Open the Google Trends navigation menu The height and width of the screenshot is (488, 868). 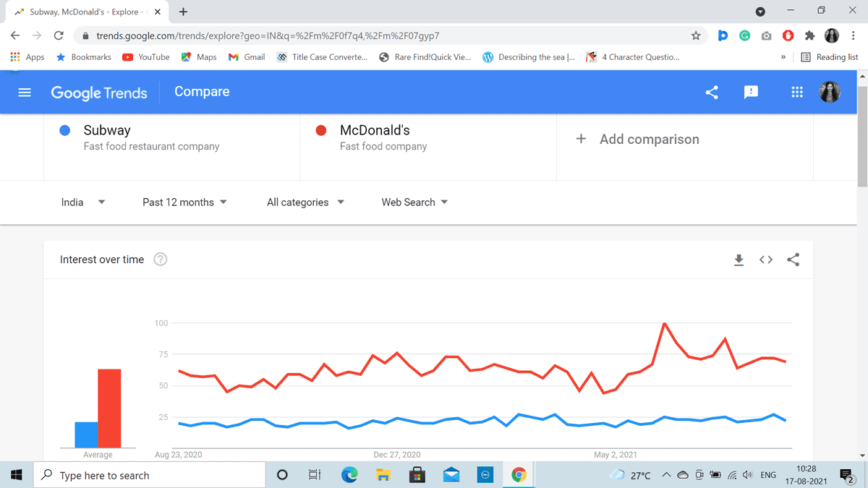click(25, 92)
